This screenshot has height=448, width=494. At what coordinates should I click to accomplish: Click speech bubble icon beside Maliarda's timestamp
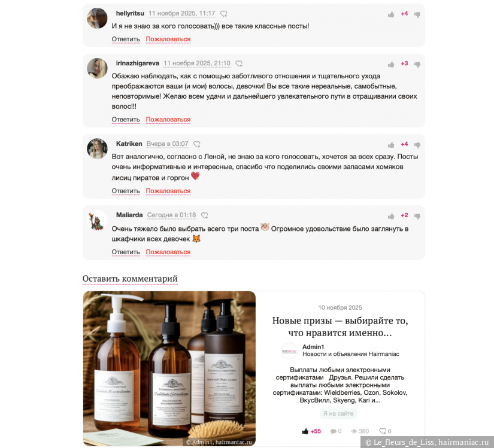pos(204,215)
